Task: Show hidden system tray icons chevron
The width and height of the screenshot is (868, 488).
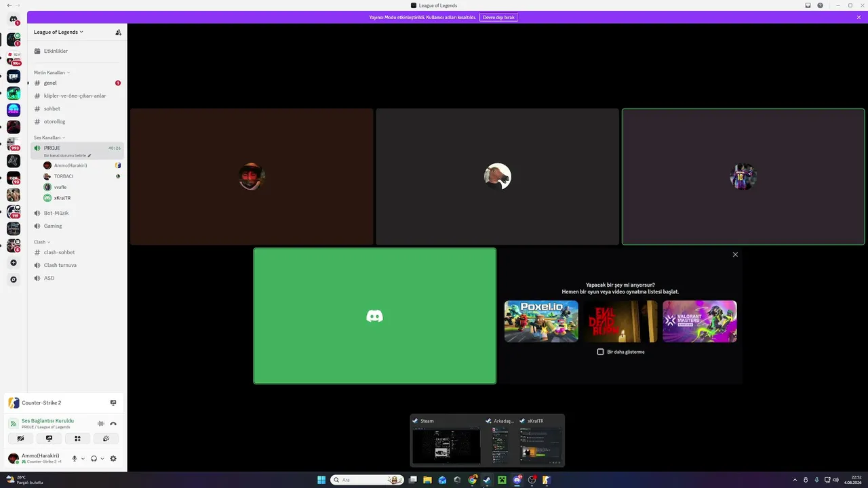Action: pyautogui.click(x=795, y=480)
